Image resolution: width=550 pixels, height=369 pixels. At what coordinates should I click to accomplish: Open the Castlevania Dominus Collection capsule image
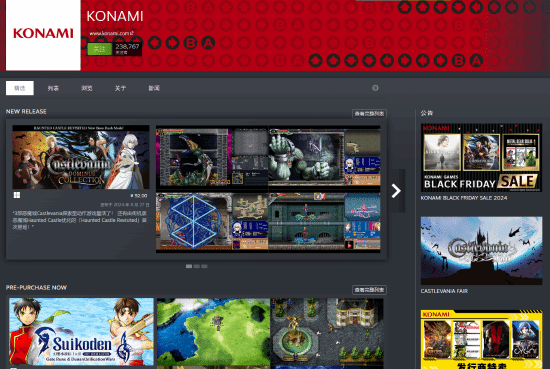[81, 157]
